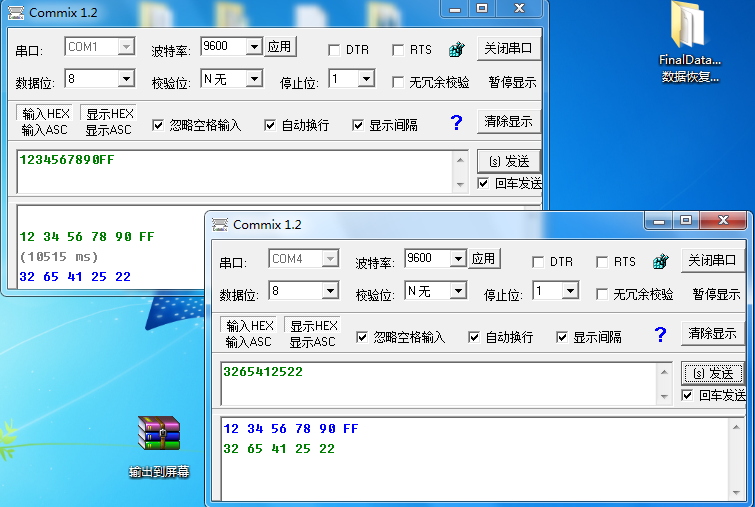755x507 pixels.
Task: Select the FinalData folder on the desktop
Action: click(690, 42)
